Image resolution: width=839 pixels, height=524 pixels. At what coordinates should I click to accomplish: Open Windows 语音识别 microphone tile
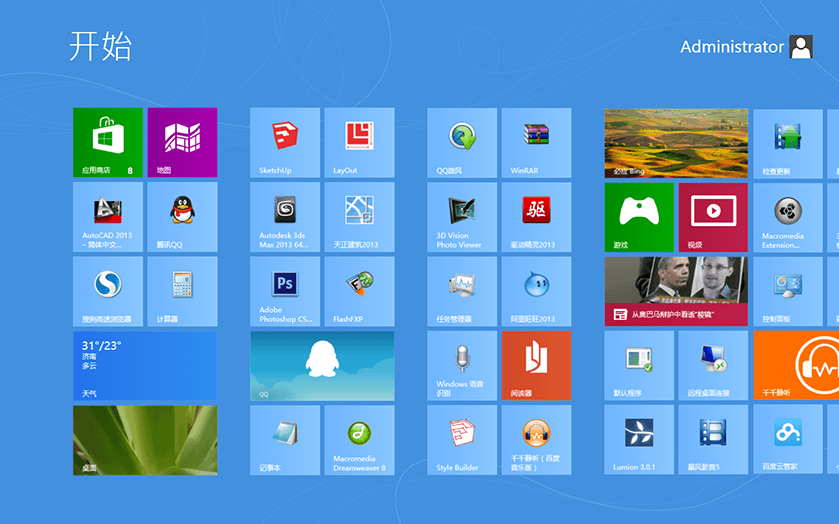click(462, 366)
